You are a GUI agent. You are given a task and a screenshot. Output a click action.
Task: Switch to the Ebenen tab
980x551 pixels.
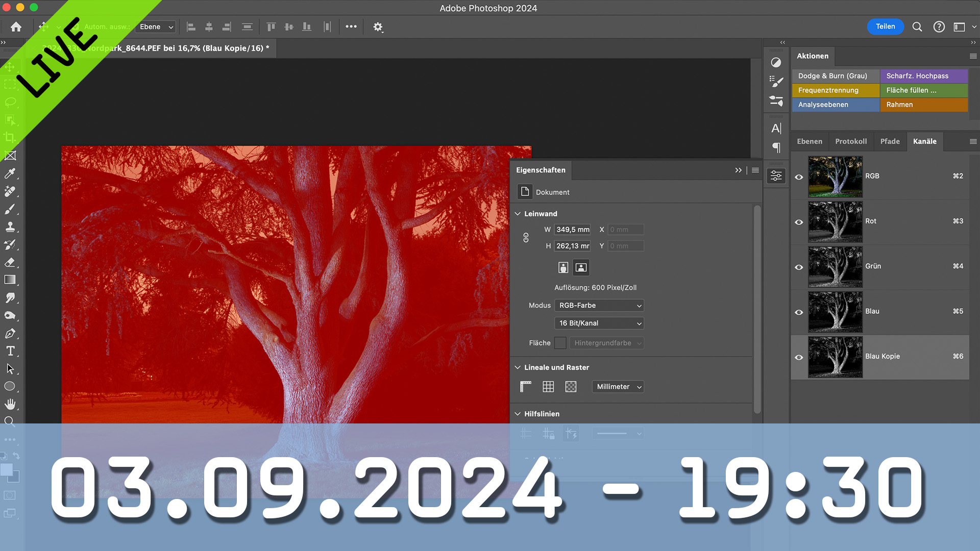[810, 141]
